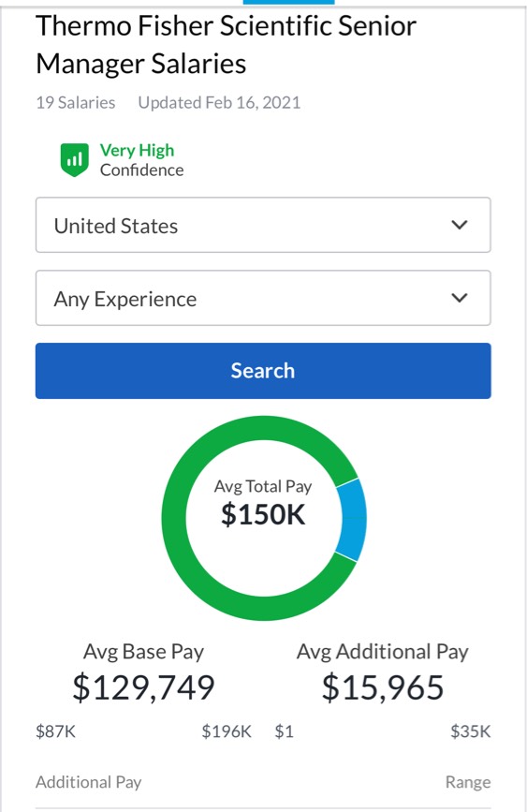Viewport: 527px width, 812px height.
Task: Click the blue tab indicator at top
Action: click(289, 2)
